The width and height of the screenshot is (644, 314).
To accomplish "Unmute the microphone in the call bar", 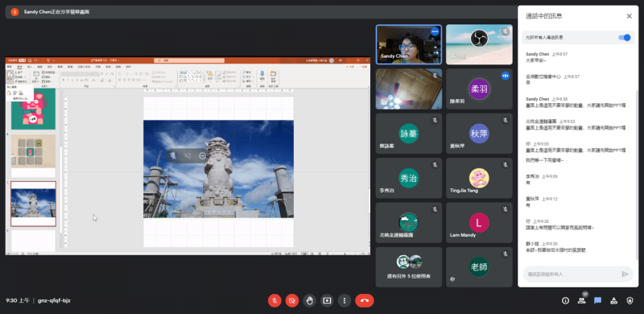I will (275, 300).
